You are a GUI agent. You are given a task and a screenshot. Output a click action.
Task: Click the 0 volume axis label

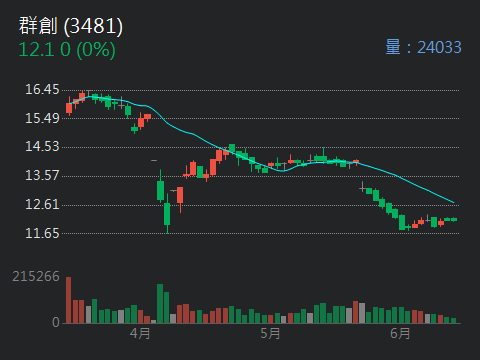pyautogui.click(x=56, y=322)
